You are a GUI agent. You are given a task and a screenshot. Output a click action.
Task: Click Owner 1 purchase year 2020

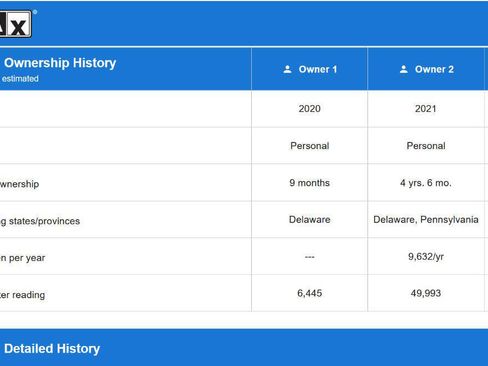coord(310,109)
